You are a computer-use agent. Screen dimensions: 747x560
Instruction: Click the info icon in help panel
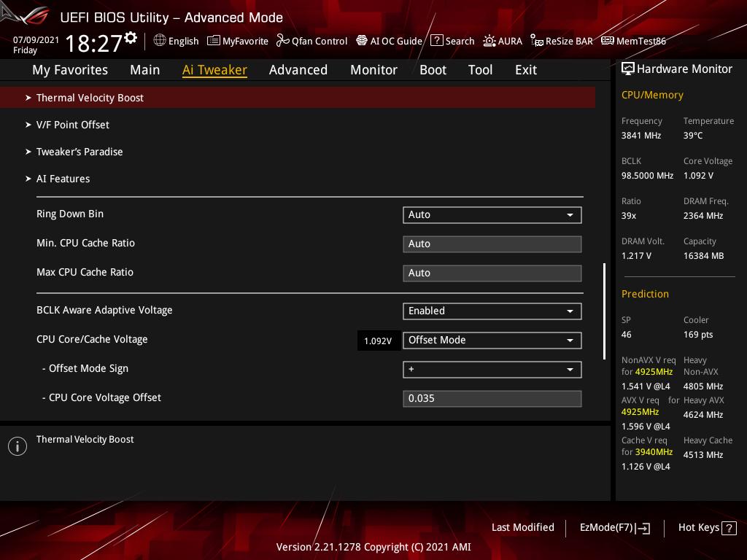[18, 446]
